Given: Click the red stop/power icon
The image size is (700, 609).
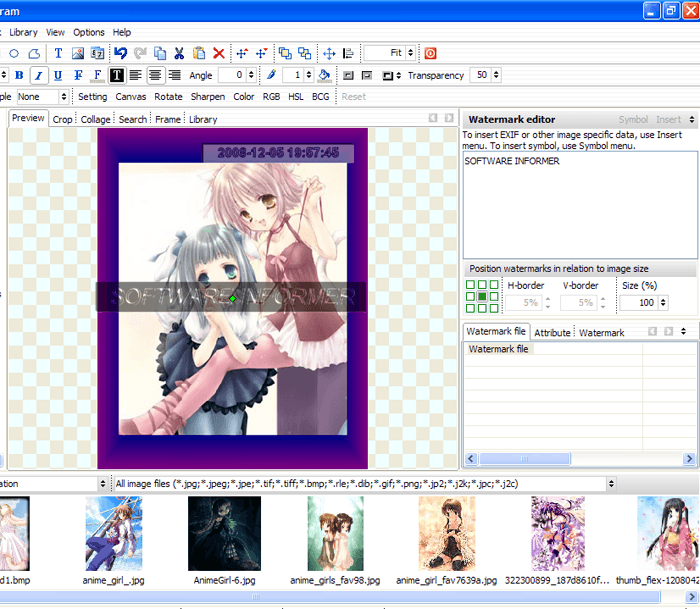Looking at the screenshot, I should tap(430, 54).
